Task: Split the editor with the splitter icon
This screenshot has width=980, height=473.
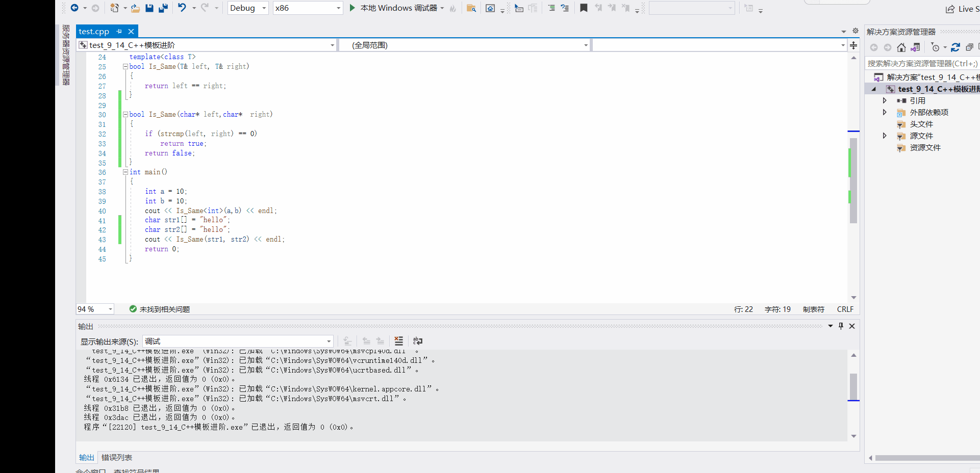Action: click(x=853, y=45)
